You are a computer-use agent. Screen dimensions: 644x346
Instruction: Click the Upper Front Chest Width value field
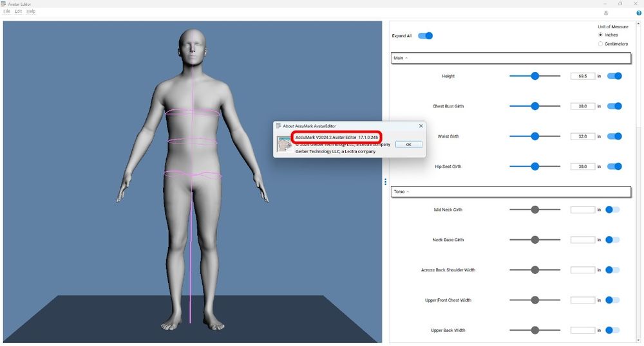pos(583,300)
